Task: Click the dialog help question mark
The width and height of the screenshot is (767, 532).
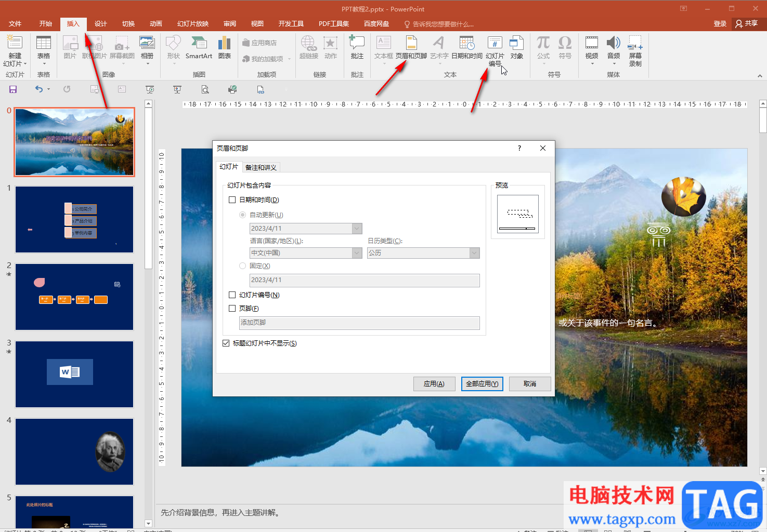Action: tap(519, 148)
